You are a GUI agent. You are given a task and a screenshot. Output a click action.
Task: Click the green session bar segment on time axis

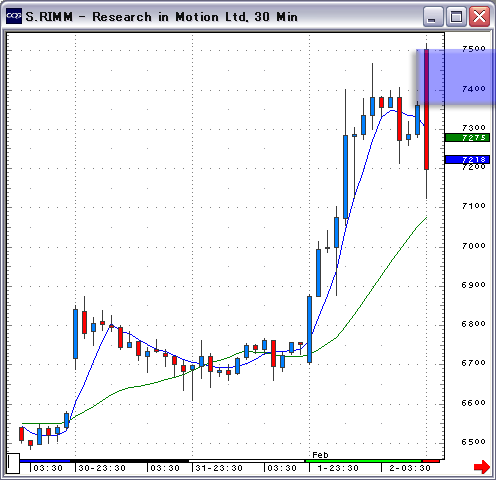tap(364, 461)
